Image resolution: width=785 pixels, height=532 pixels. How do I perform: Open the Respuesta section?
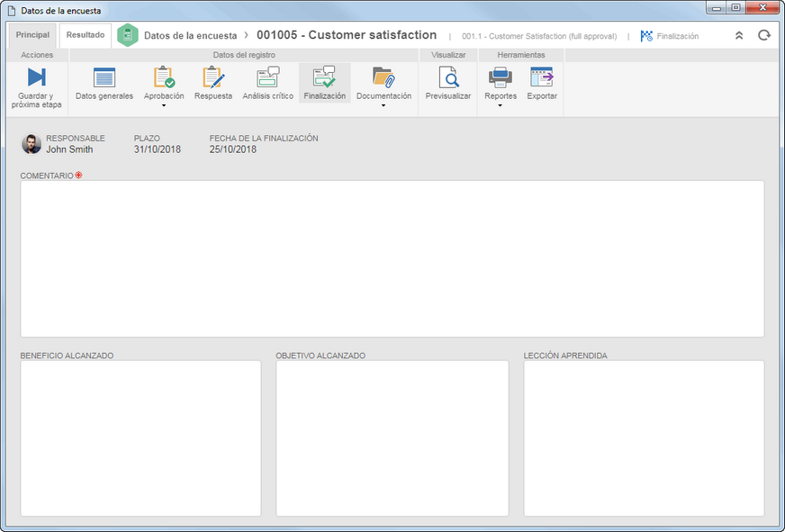[x=213, y=83]
